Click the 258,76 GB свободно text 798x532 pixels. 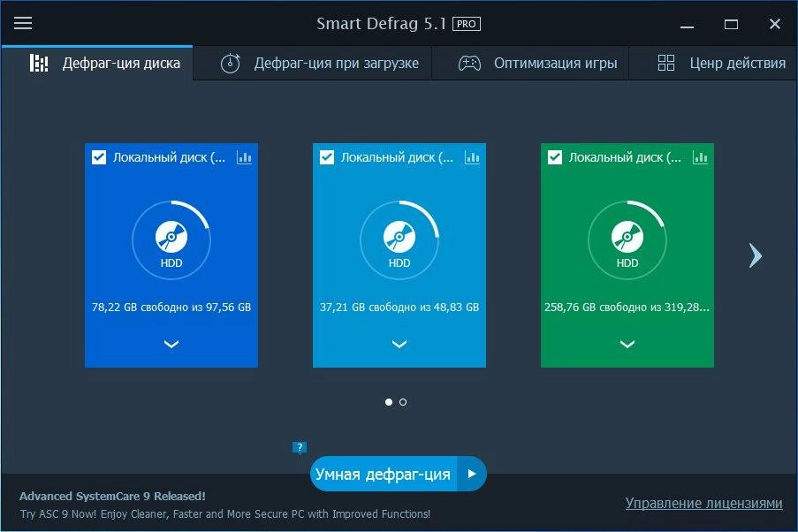tap(627, 307)
